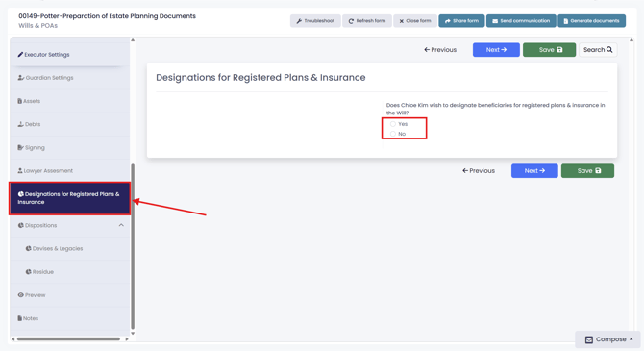Click top Previous link
This screenshot has height=351, width=644.
440,50
